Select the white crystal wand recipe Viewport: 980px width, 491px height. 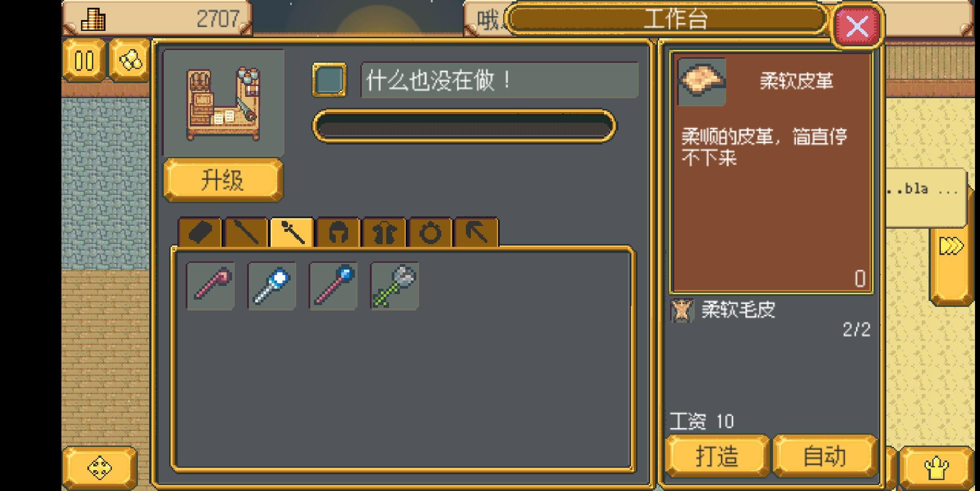pyautogui.click(x=272, y=286)
